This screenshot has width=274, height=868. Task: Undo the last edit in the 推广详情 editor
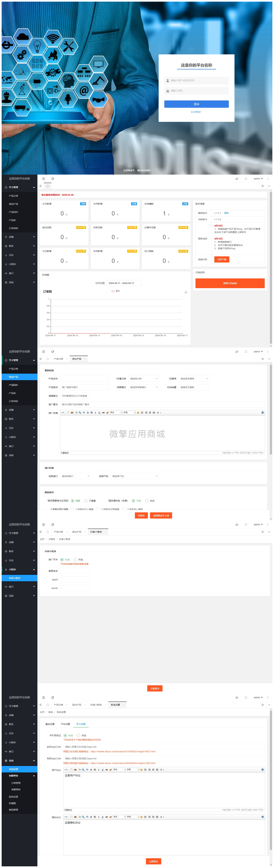84,412
